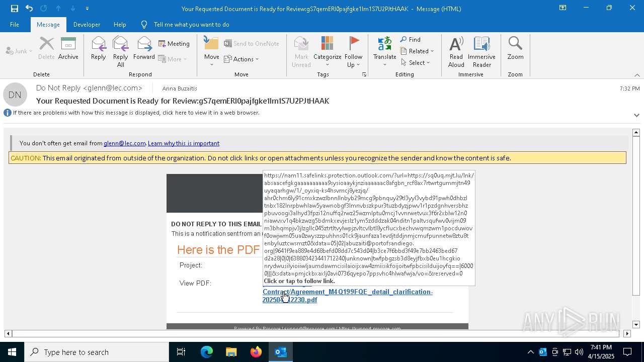The height and width of the screenshot is (362, 644).
Task: Open File Explorer from taskbar
Action: pos(231,352)
